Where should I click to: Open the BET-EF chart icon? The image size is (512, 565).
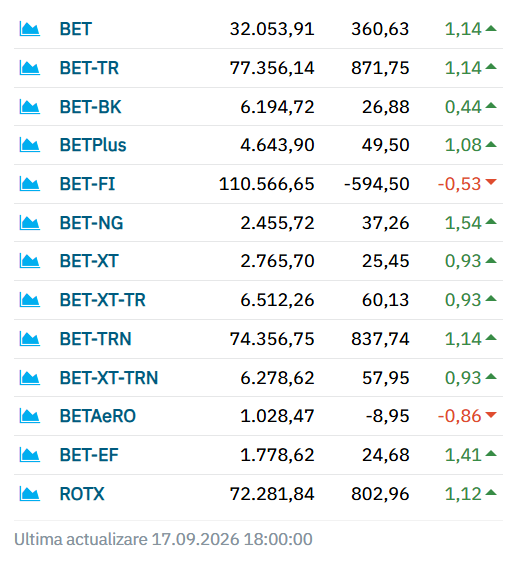30,455
